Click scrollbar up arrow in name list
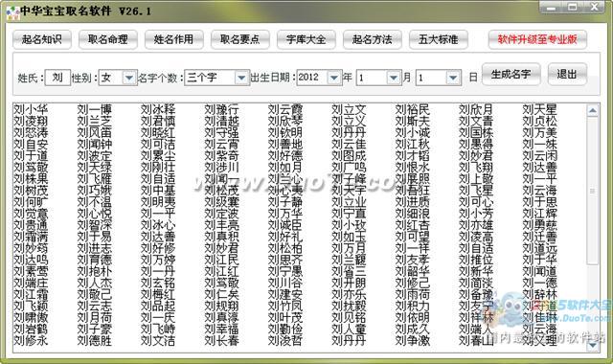The height and width of the screenshot is (364, 613). coord(592,111)
